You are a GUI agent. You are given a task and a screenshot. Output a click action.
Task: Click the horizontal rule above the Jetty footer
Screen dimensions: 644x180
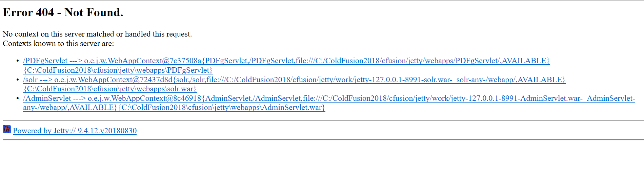coord(322,120)
